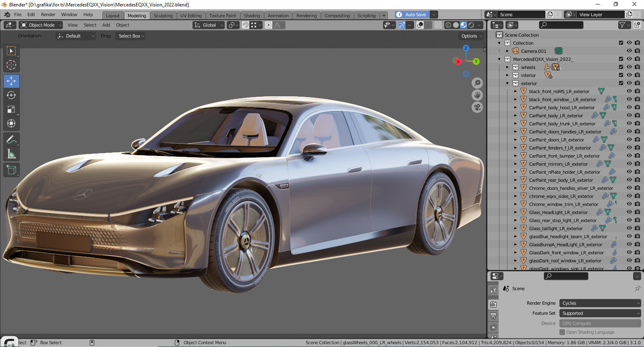Select the Add Cube tool
The image size is (644, 347).
coord(11,170)
